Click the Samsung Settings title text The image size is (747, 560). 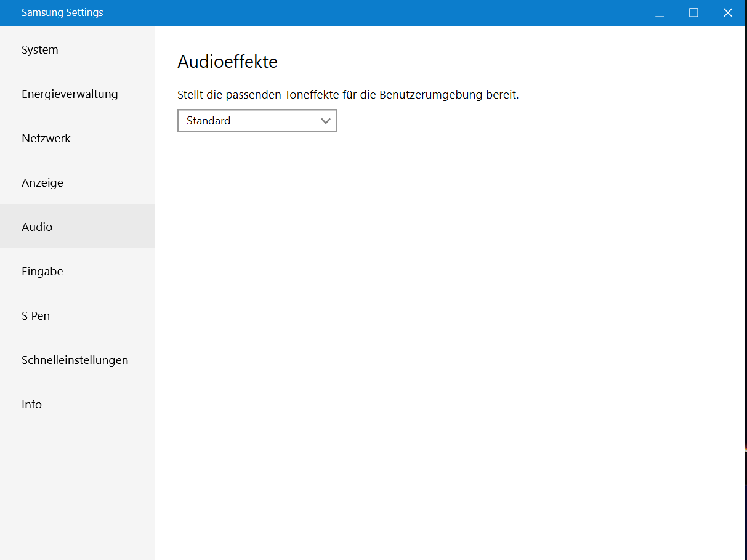[62, 13]
